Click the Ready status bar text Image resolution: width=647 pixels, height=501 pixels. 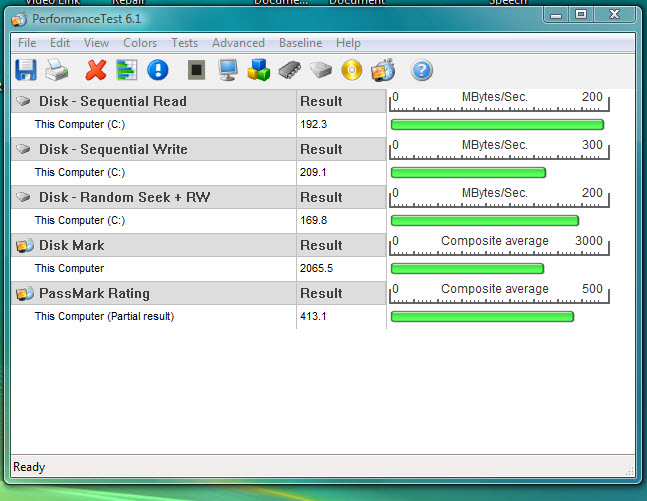(x=29, y=467)
